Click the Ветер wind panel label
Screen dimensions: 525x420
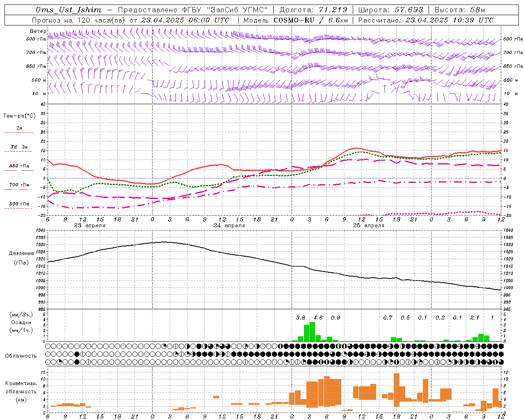point(38,31)
